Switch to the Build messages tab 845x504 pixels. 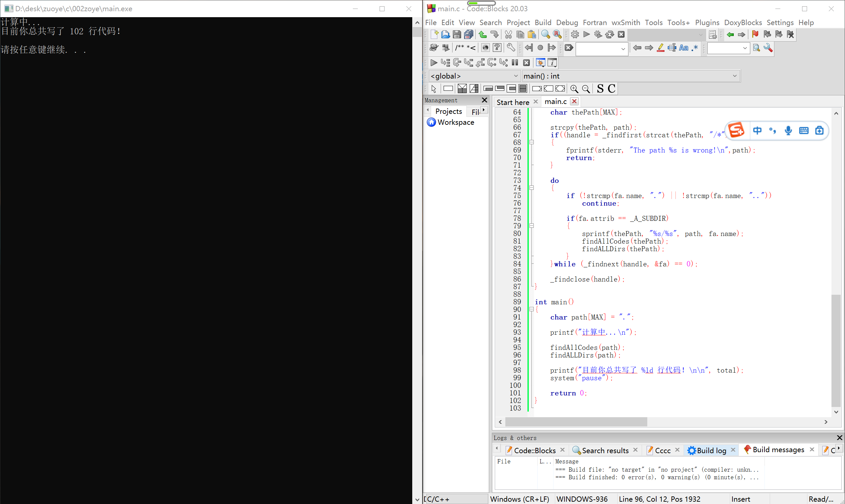(778, 450)
